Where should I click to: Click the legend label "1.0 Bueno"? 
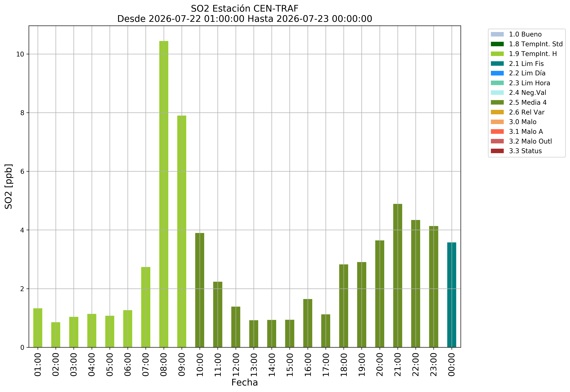click(x=525, y=34)
